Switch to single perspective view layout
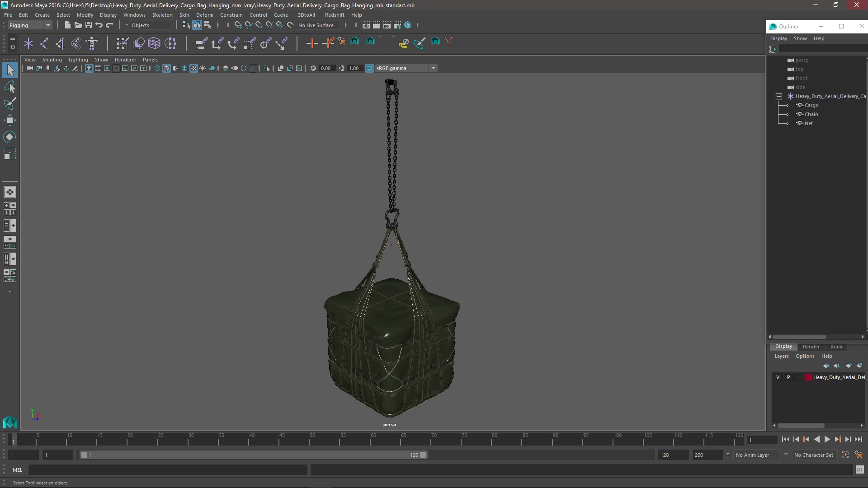 [x=10, y=192]
